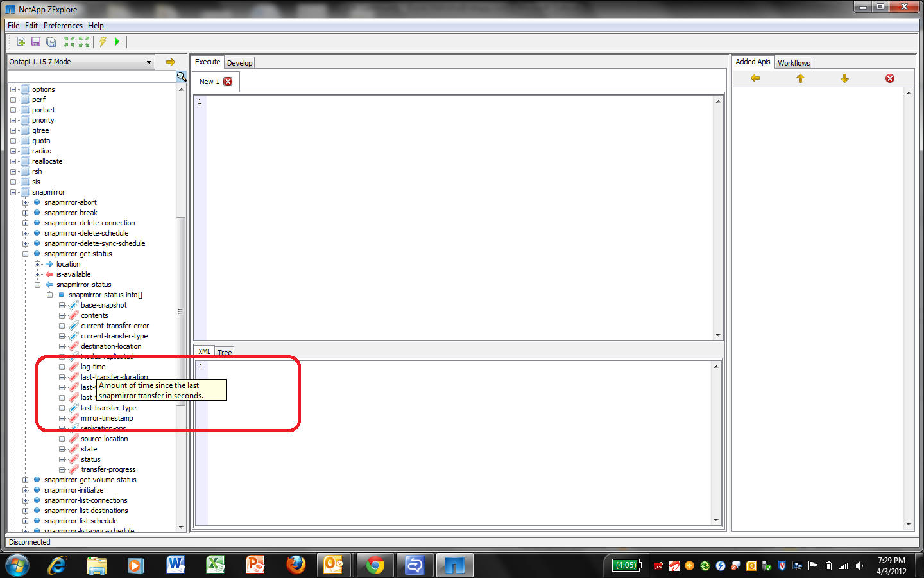Open Google Chrome from the taskbar
The height and width of the screenshot is (578, 924).
pyautogui.click(x=375, y=565)
